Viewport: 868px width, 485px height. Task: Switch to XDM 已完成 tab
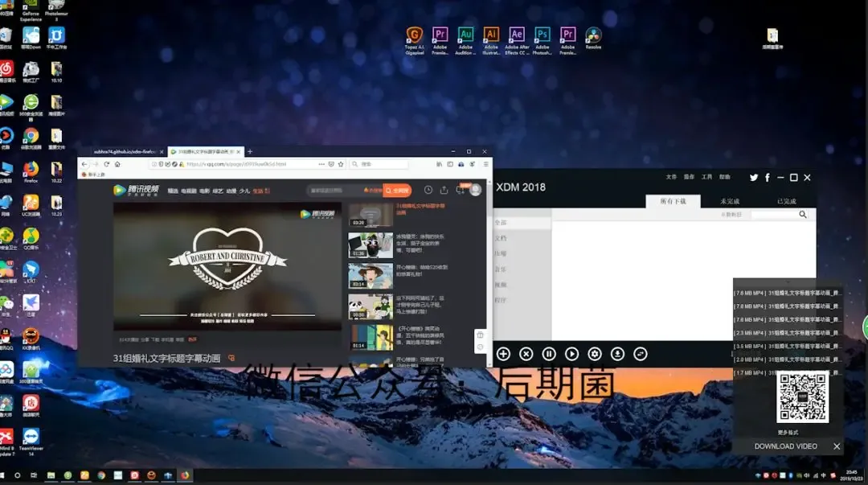[786, 201]
